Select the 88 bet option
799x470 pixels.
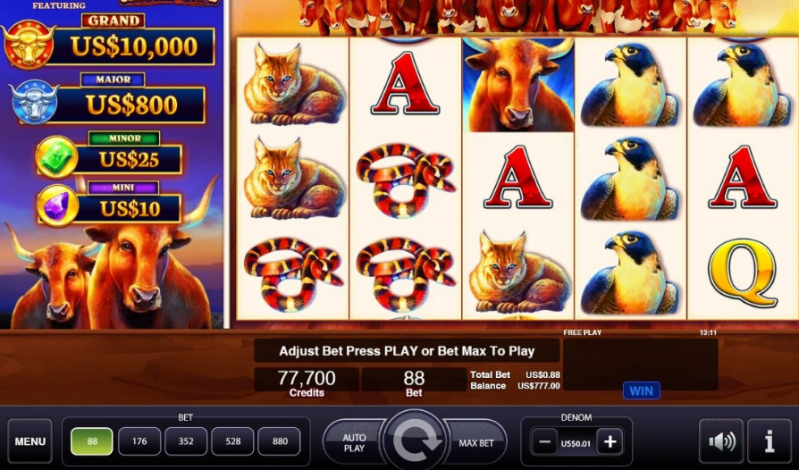(92, 441)
